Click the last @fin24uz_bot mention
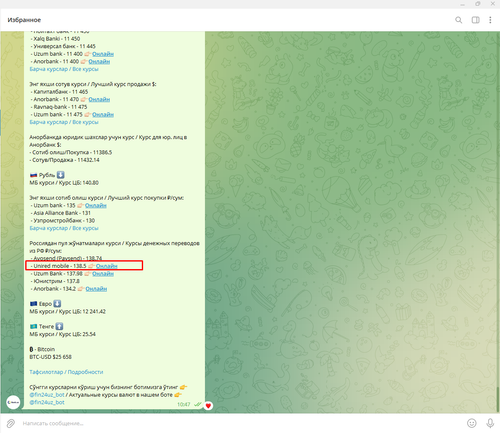The image size is (500, 433). (47, 402)
